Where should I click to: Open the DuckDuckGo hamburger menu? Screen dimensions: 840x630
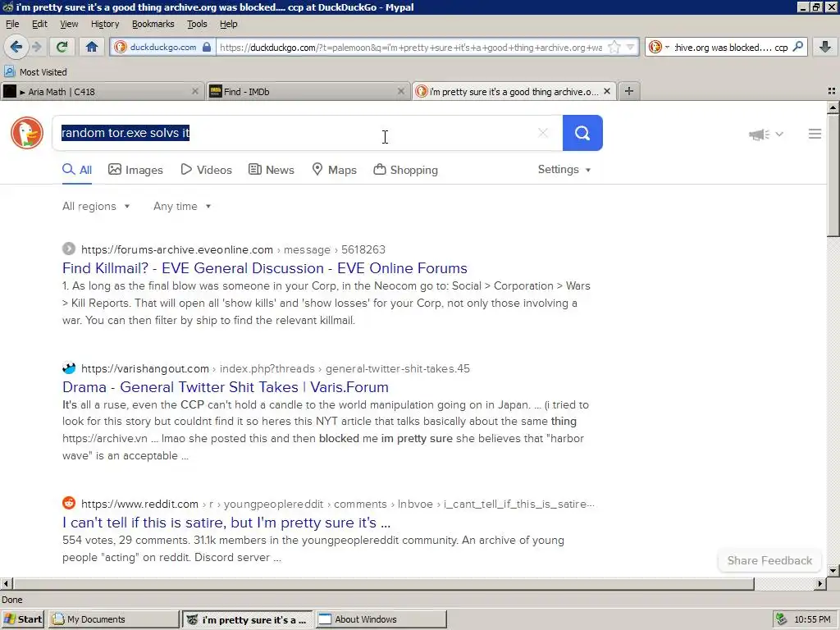coord(815,134)
